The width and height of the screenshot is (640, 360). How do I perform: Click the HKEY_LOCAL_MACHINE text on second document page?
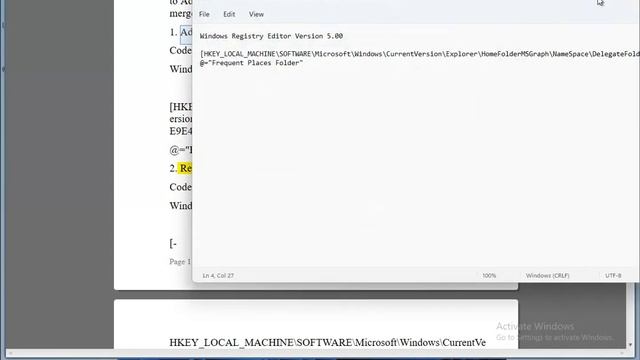(x=327, y=342)
